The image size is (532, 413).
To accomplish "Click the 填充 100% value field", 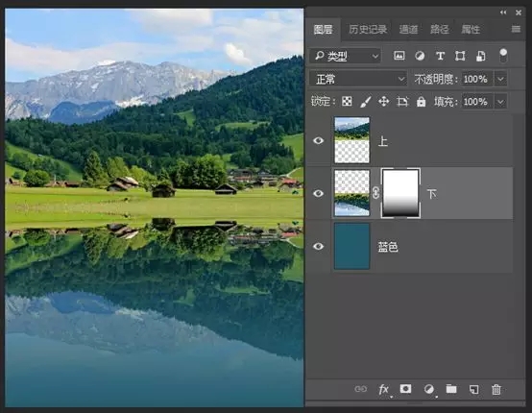I will tap(477, 102).
